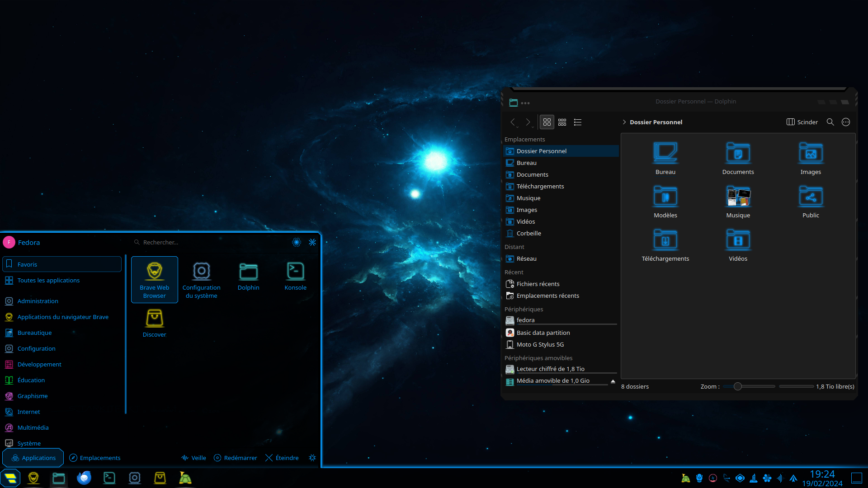Click the Éteindre shutdown button
The height and width of the screenshot is (488, 868).
tap(282, 458)
